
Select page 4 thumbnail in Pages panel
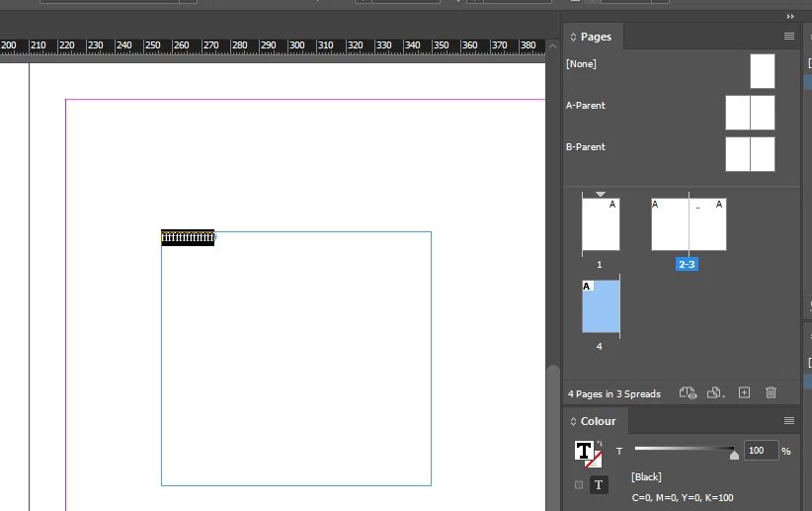(x=601, y=306)
